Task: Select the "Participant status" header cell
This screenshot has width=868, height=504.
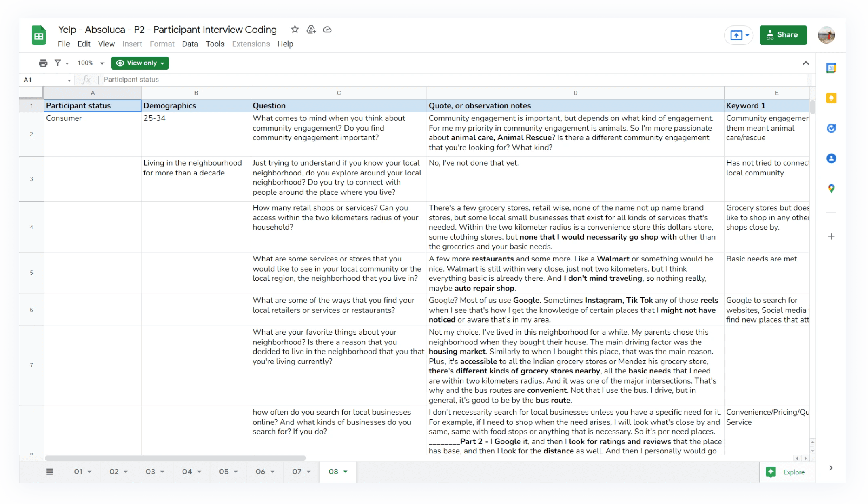Action: click(93, 105)
